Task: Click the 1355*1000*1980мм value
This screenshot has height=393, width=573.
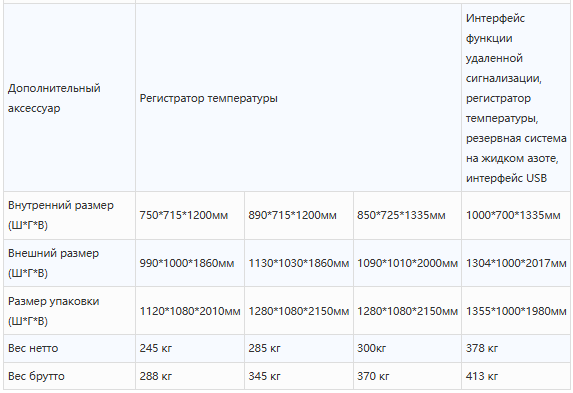Action: [516, 311]
